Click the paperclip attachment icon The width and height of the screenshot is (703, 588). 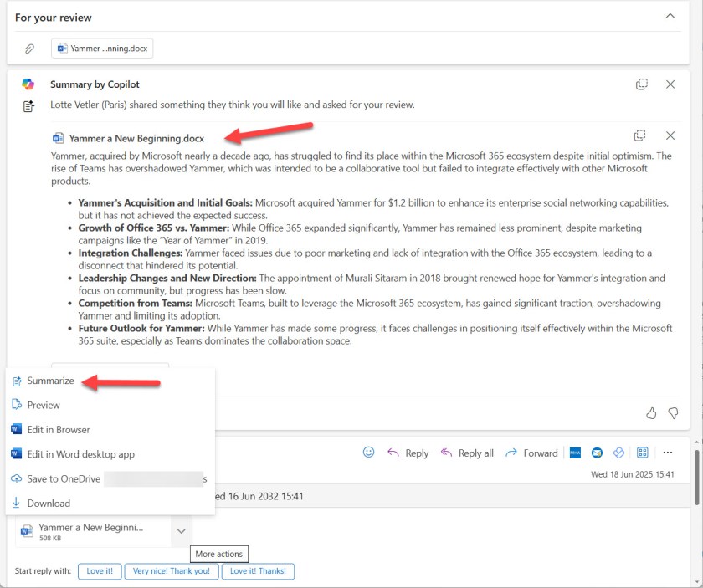tap(29, 49)
